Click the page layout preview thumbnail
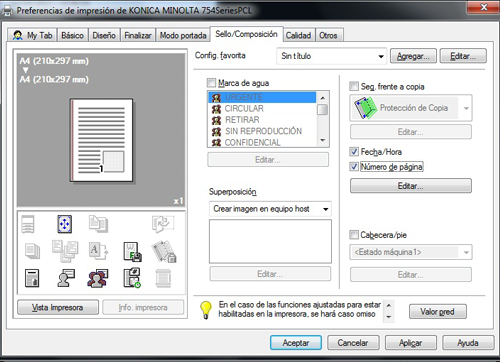Viewport: 500px width, 362px height. click(101, 140)
